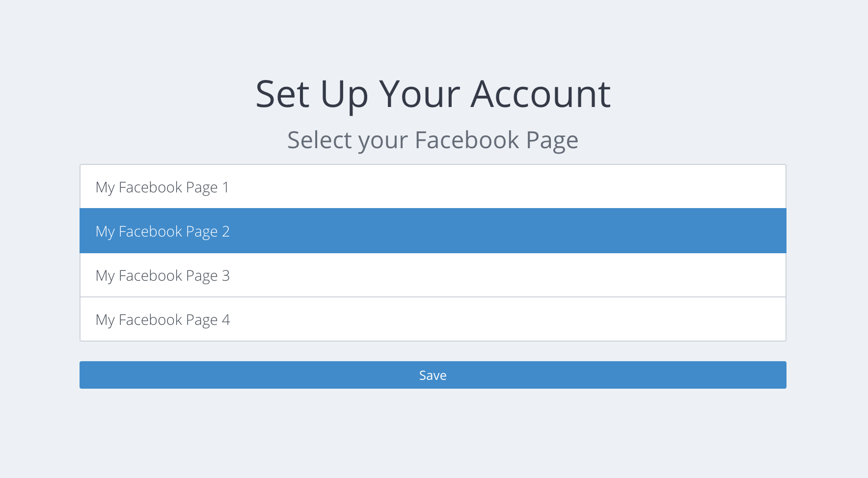Click the digit '4' in last list item

pyautogui.click(x=226, y=319)
